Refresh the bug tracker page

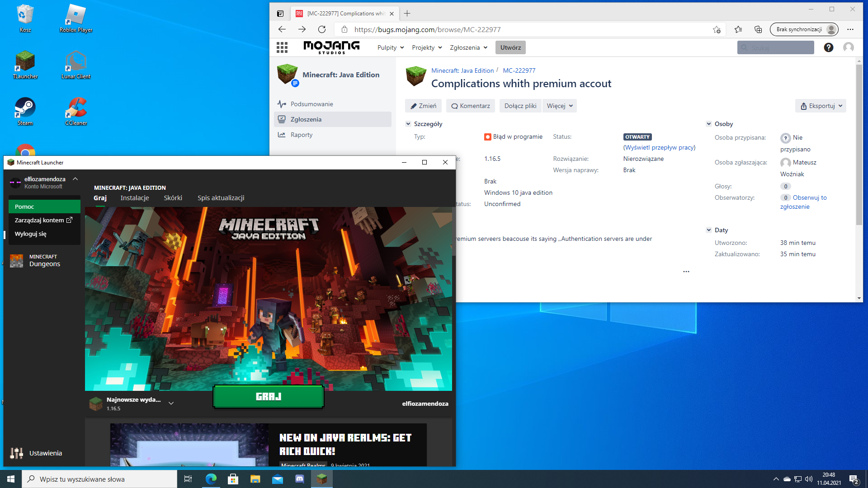322,29
